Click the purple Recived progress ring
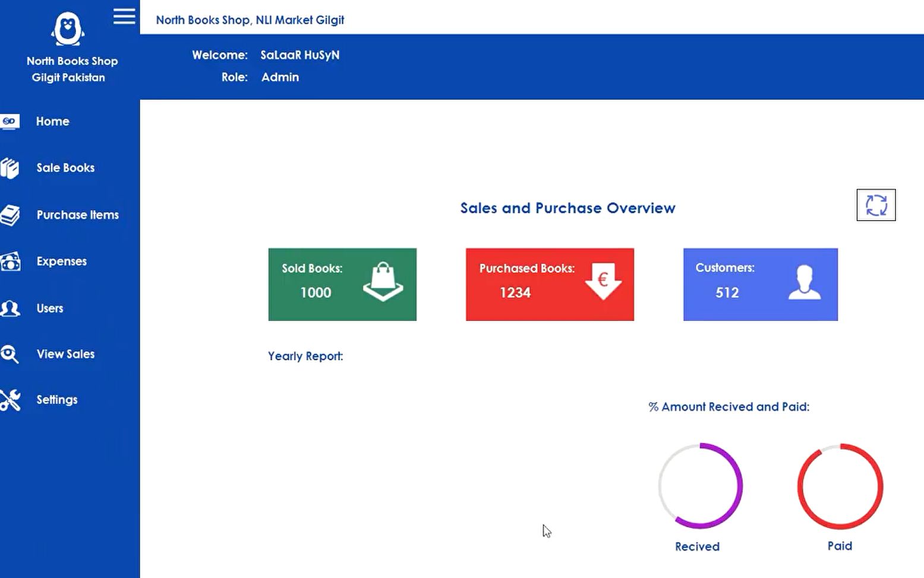The width and height of the screenshot is (924, 578). point(701,486)
